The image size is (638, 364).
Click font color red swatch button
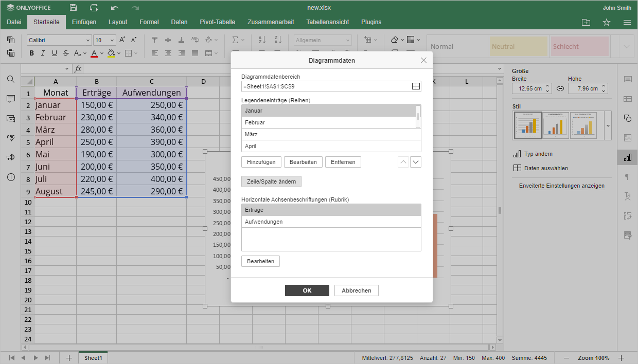pos(94,53)
